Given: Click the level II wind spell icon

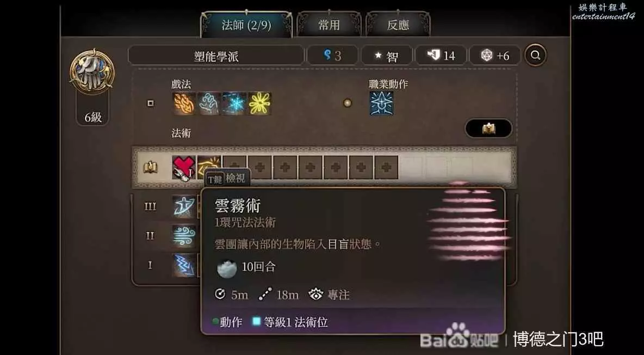Looking at the screenshot, I should point(184,236).
